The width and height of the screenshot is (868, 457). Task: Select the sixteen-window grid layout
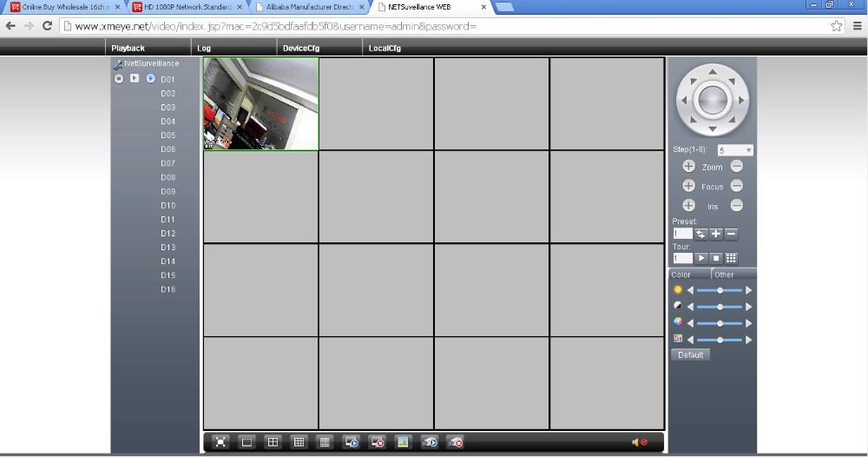[325, 442]
